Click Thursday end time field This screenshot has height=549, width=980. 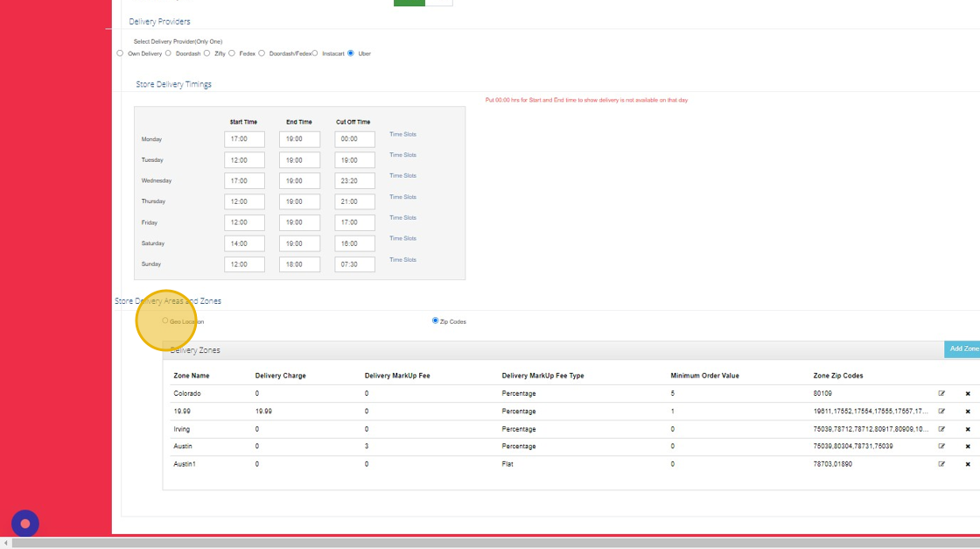[299, 201]
